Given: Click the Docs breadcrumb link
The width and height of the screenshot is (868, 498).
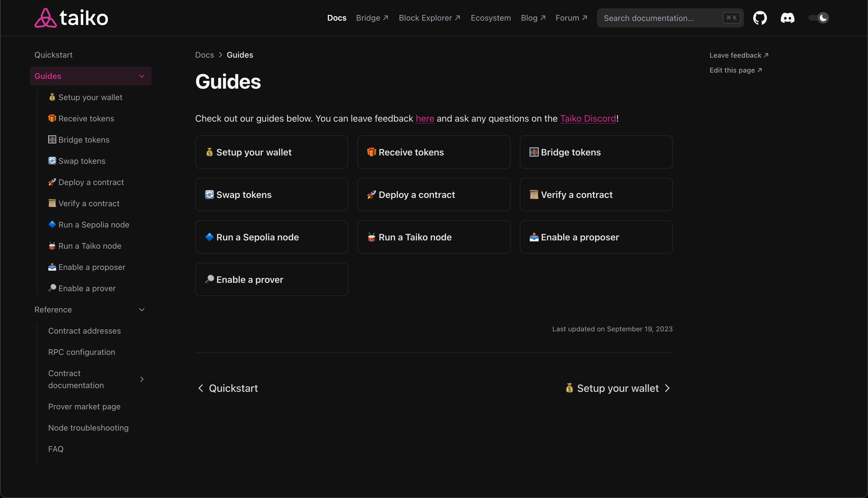Looking at the screenshot, I should click(204, 55).
